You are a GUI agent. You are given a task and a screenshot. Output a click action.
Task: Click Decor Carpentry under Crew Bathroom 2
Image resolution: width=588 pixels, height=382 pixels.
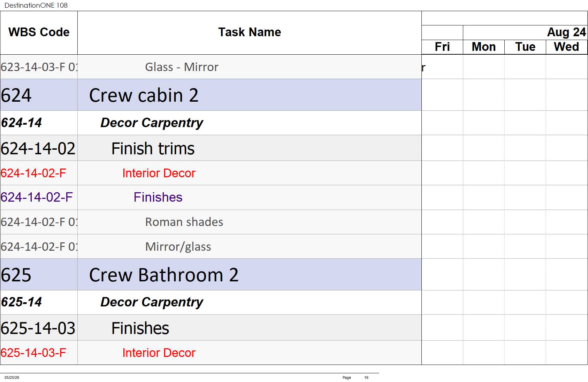coord(152,302)
